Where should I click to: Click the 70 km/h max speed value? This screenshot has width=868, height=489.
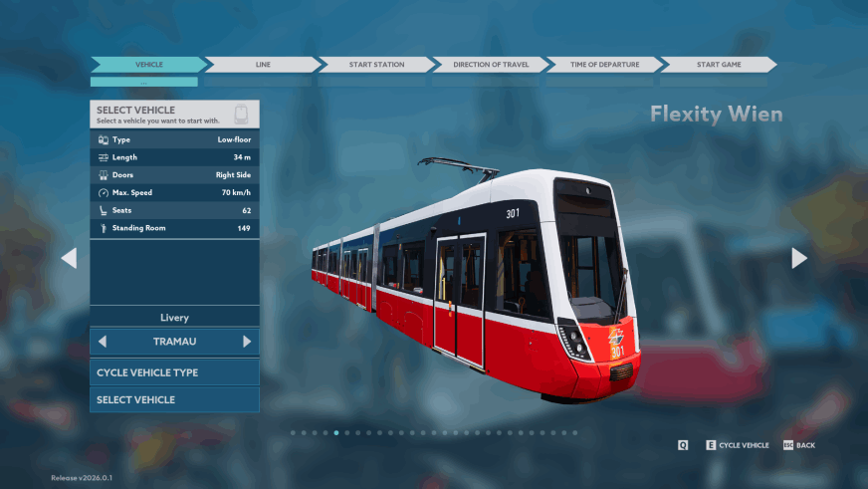click(236, 193)
